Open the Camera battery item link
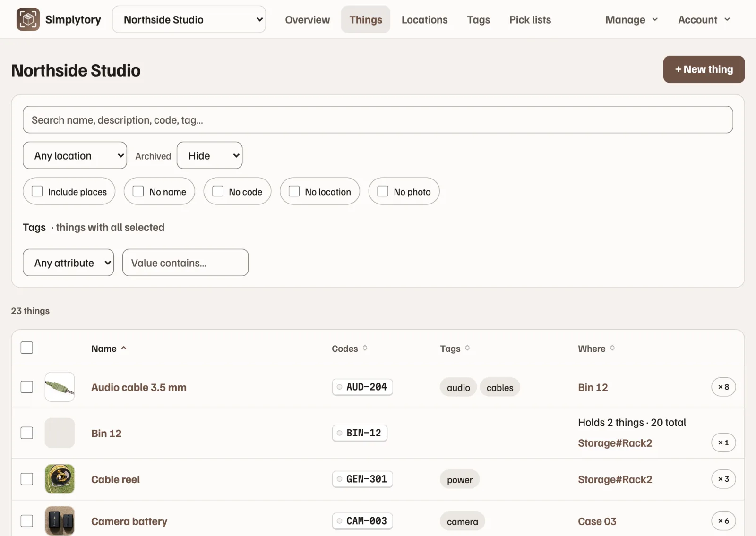Viewport: 756px width, 536px height. [x=129, y=521]
